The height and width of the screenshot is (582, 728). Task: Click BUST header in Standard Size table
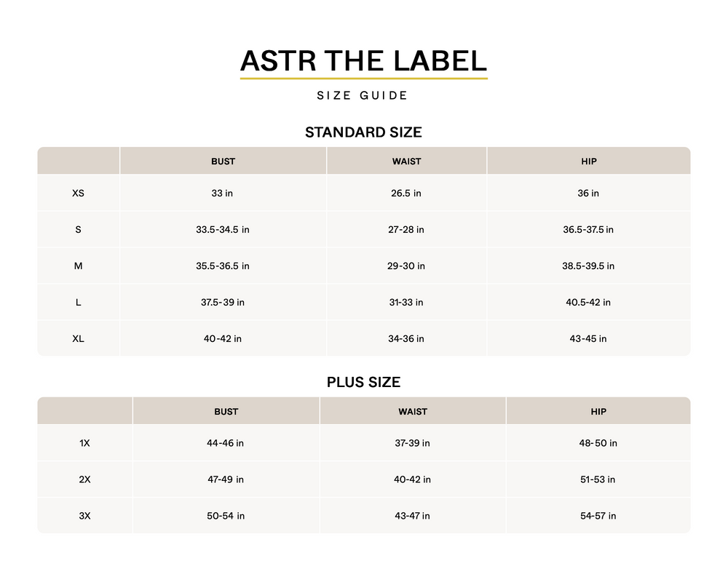[223, 162]
